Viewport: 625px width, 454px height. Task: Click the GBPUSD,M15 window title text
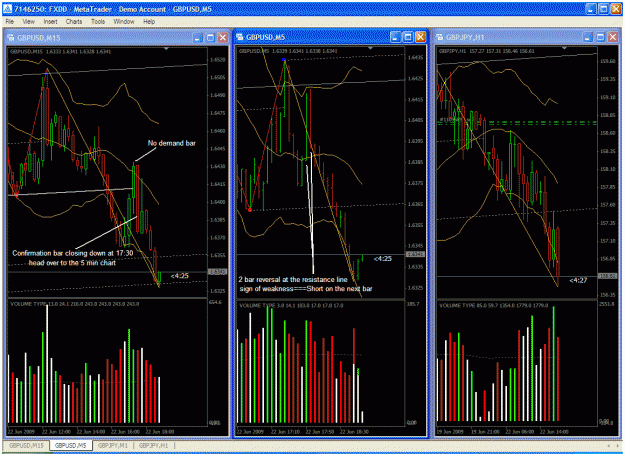[x=39, y=38]
